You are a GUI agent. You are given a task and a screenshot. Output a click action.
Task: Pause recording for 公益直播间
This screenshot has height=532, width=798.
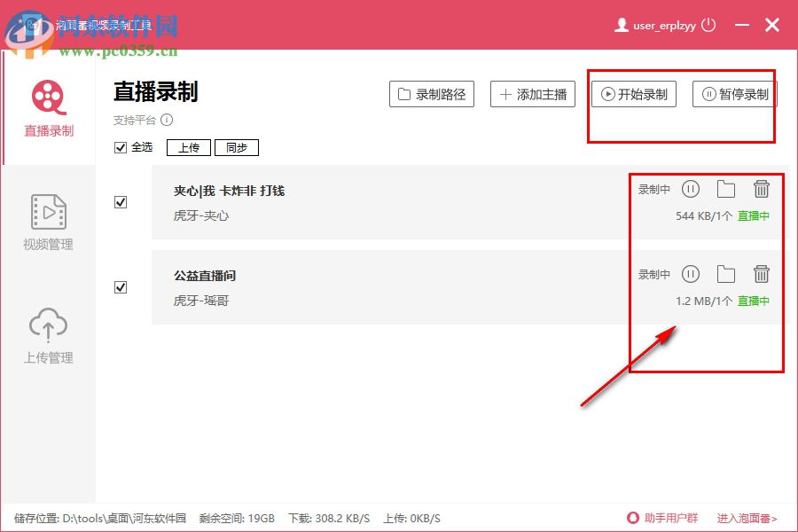(691, 274)
